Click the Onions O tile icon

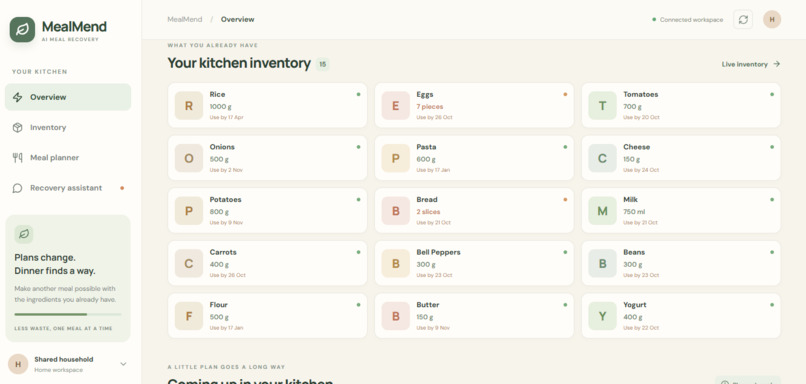tap(189, 158)
